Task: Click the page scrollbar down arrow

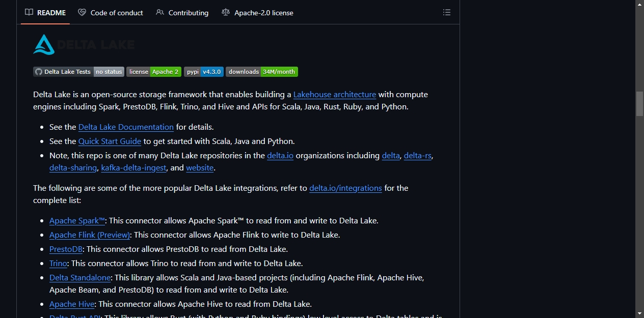Action: click(639, 313)
